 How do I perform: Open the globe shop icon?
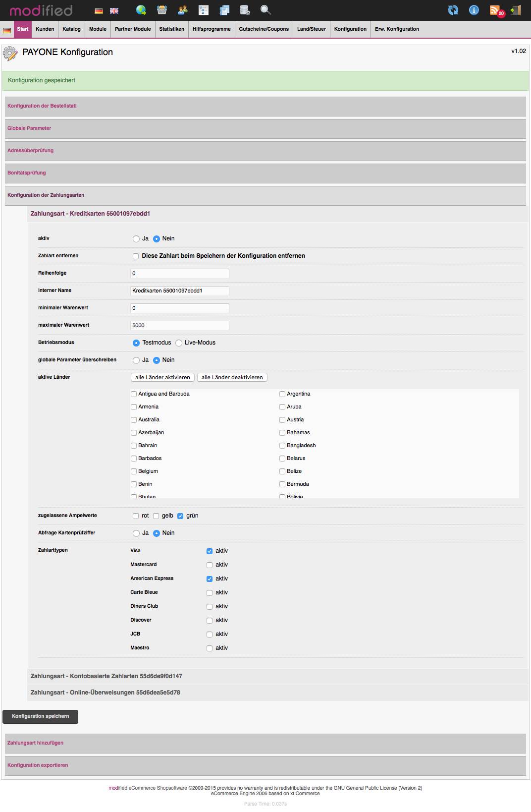click(x=141, y=10)
